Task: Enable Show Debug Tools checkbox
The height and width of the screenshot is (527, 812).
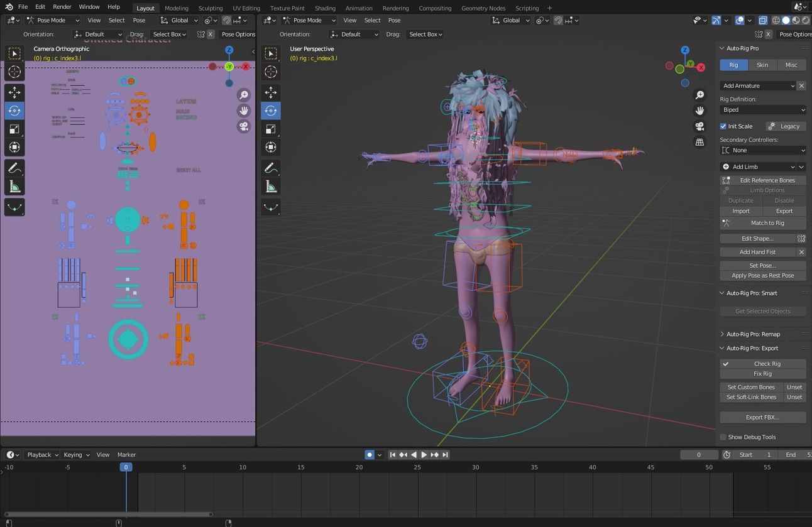Action: click(x=723, y=437)
